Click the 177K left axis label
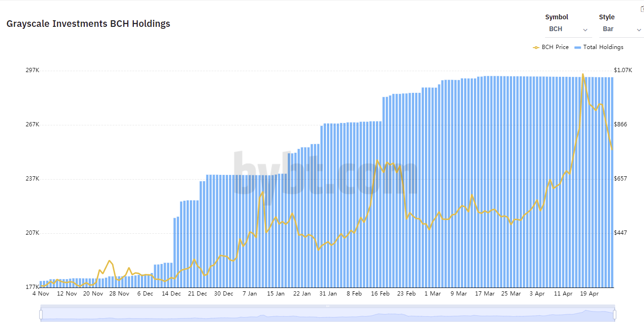The width and height of the screenshot is (644, 329). [32, 287]
